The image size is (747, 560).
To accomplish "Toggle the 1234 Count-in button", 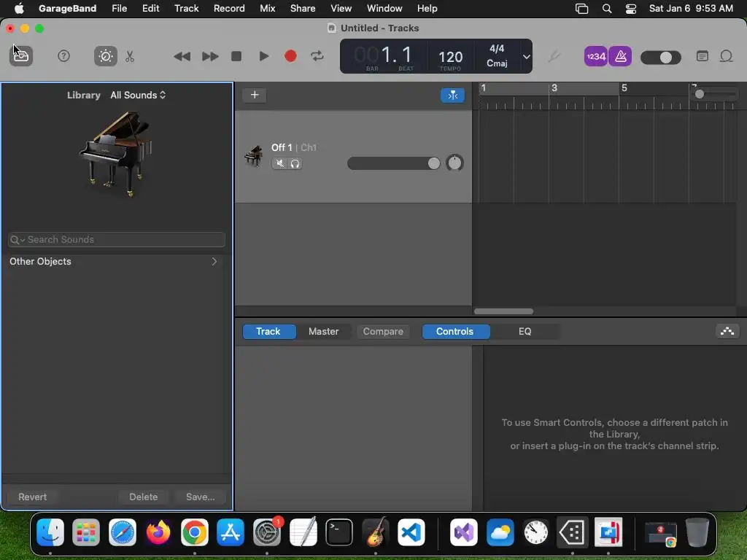I will [x=595, y=57].
